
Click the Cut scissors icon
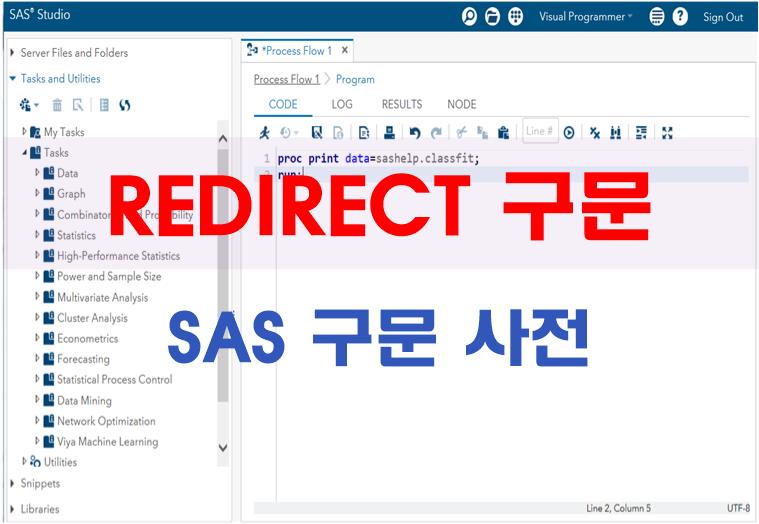click(462, 133)
